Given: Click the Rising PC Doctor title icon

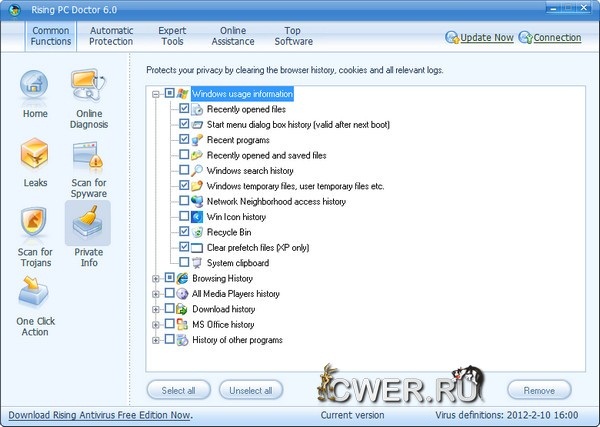Looking at the screenshot, I should [x=15, y=10].
